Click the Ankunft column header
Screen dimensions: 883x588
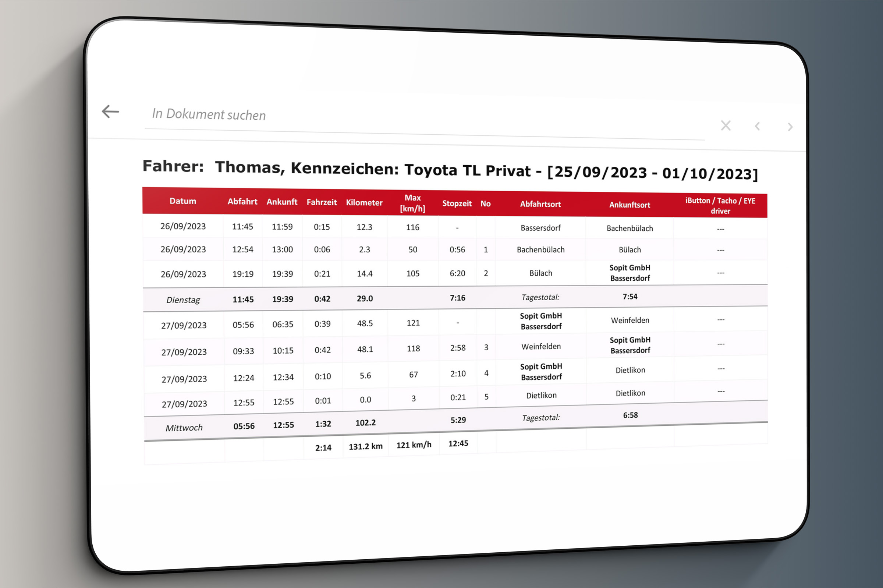(x=281, y=202)
